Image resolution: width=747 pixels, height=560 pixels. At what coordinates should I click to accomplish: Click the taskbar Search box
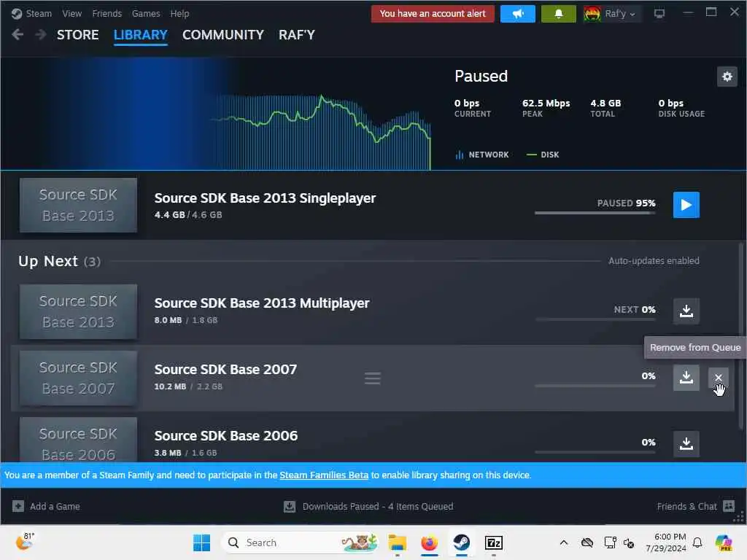tap(300, 542)
